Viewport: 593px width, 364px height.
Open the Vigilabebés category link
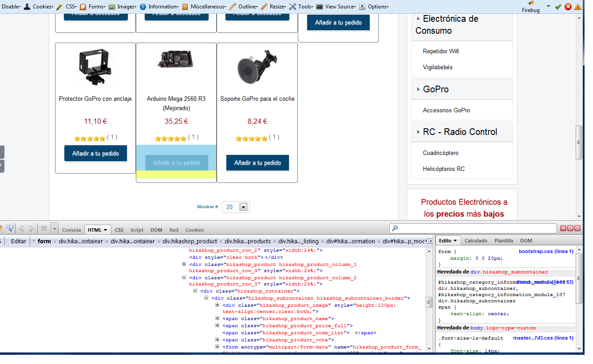click(438, 67)
